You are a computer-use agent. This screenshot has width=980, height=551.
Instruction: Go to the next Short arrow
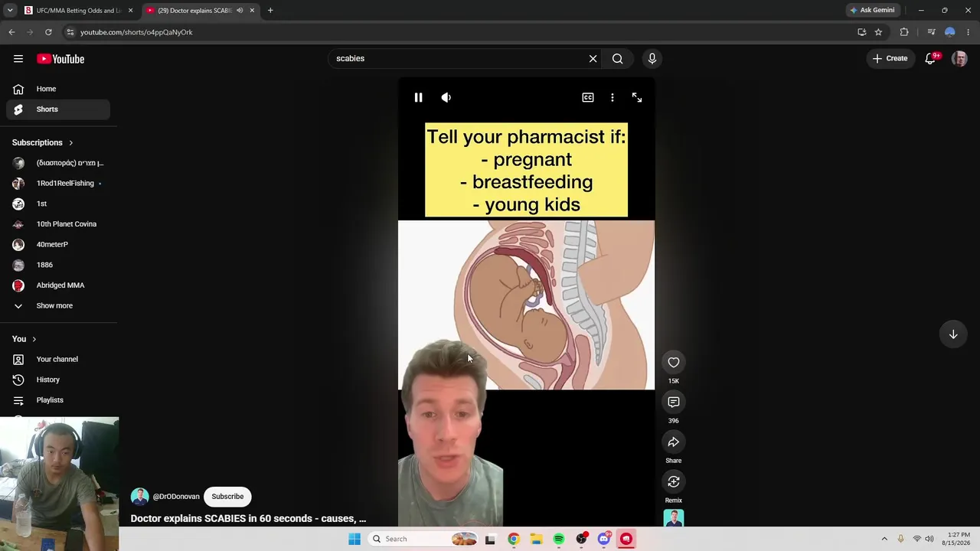tap(953, 334)
